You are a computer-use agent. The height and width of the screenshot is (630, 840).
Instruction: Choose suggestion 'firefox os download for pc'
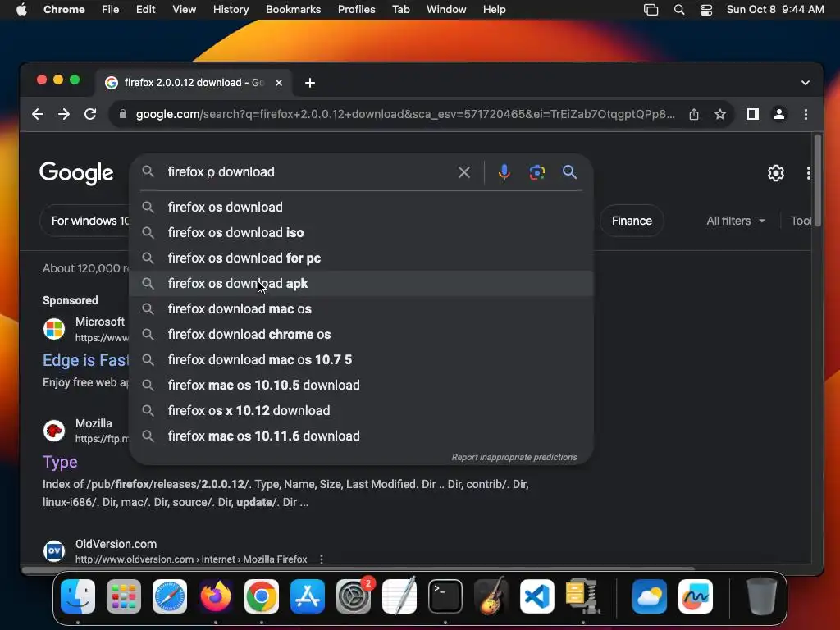coord(362,258)
